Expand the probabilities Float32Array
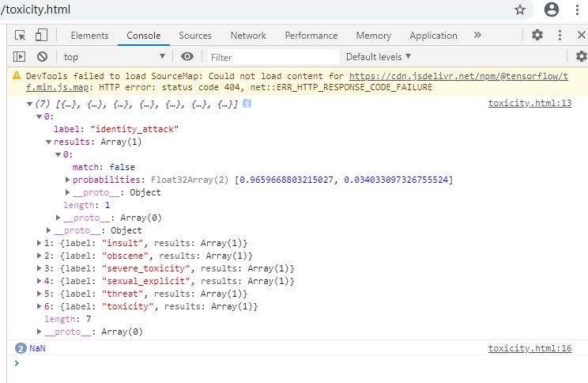Image resolution: width=588 pixels, height=383 pixels. click(67, 180)
